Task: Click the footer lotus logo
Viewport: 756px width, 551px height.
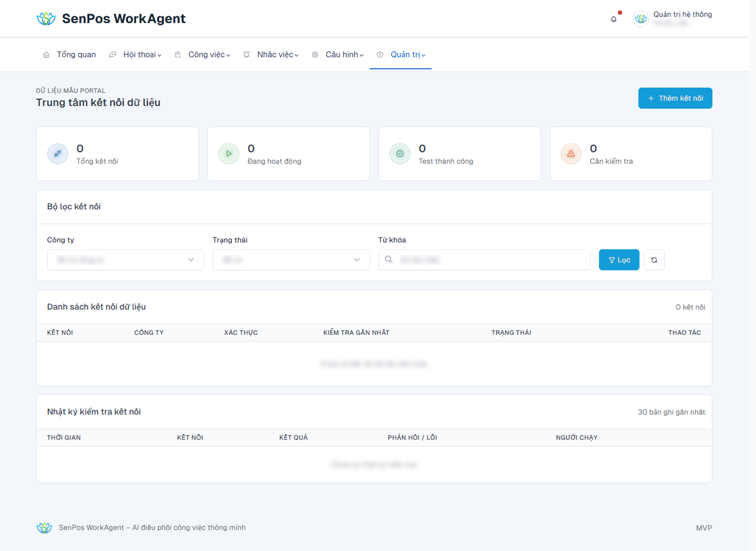Action: 44,528
